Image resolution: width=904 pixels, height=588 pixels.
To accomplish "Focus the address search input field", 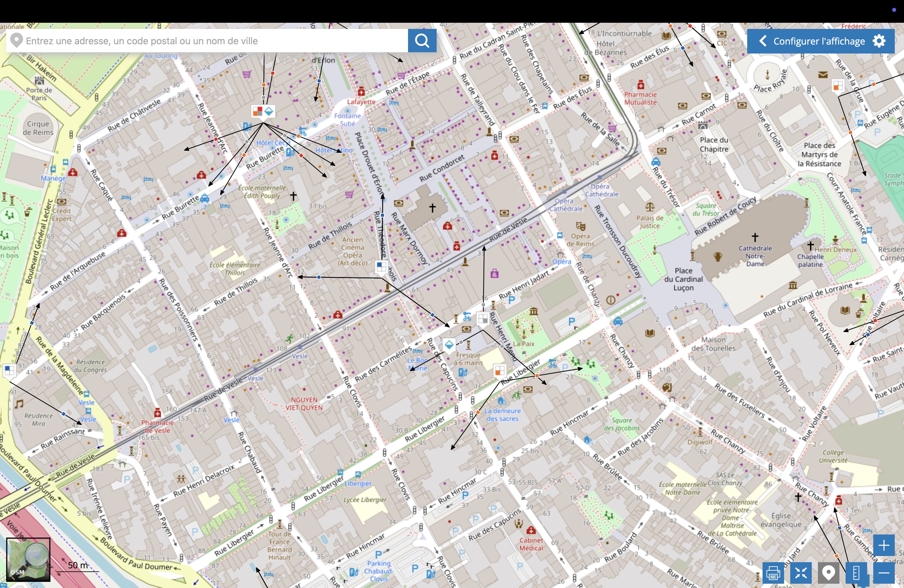I will pyautogui.click(x=213, y=41).
